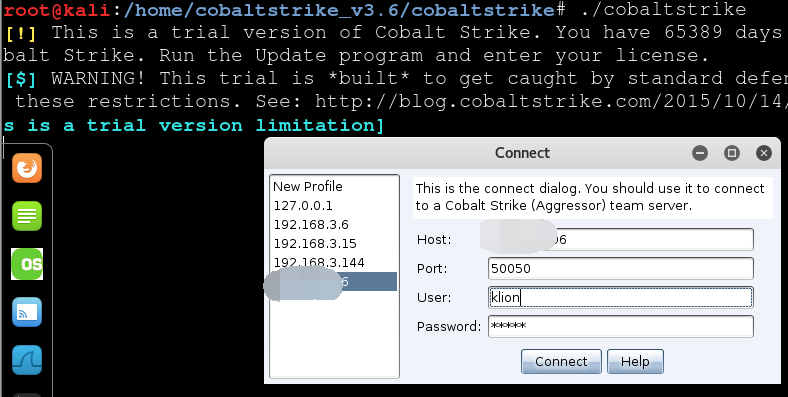Click the Host input field
788x397 pixels.
621,239
